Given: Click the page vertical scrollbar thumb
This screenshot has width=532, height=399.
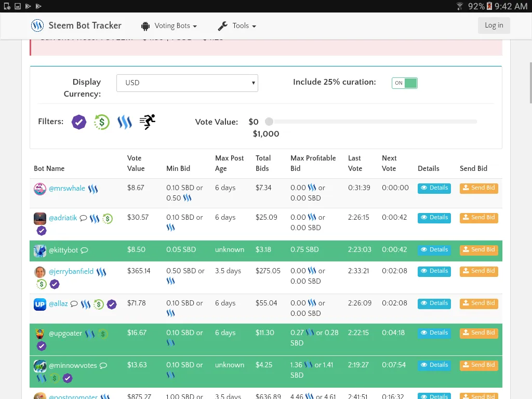Looking at the screenshot, I should coord(530,83).
